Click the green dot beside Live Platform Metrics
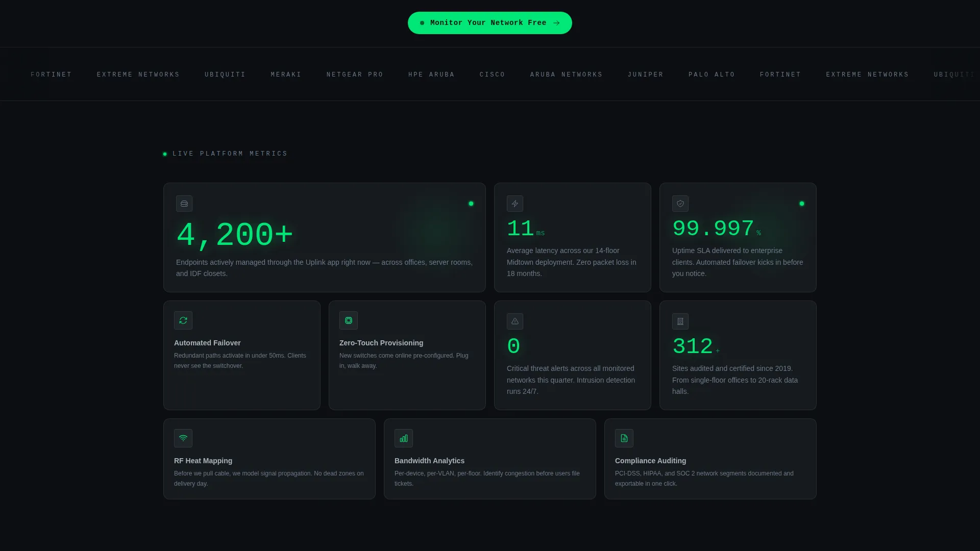Viewport: 980px width, 551px height. point(165,154)
